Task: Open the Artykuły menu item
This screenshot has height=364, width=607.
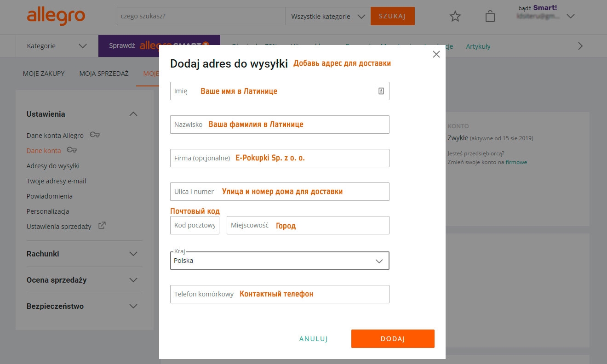Action: 478,46
